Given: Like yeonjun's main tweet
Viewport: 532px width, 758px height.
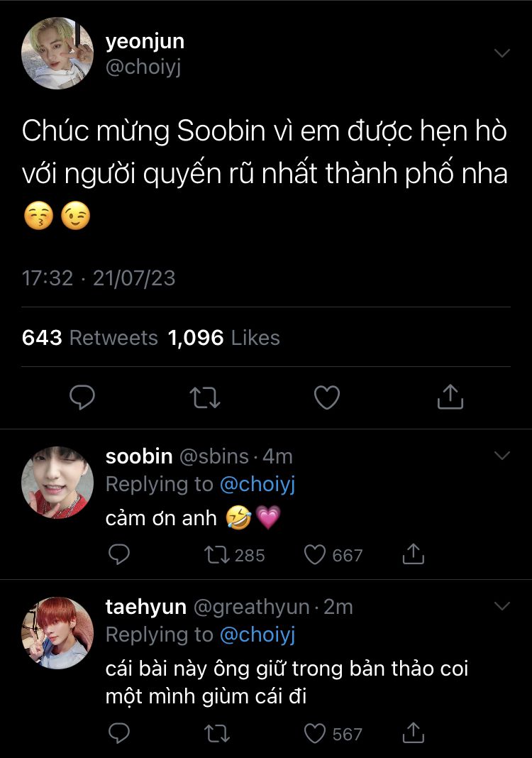Looking at the screenshot, I should coord(327,397).
